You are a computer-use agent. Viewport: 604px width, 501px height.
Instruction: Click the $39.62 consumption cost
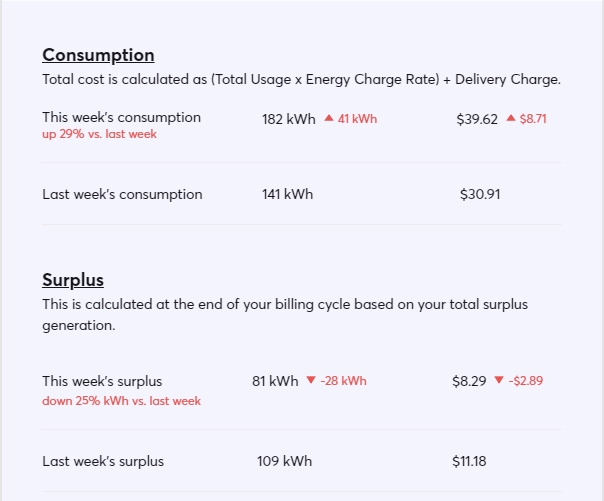(477, 118)
